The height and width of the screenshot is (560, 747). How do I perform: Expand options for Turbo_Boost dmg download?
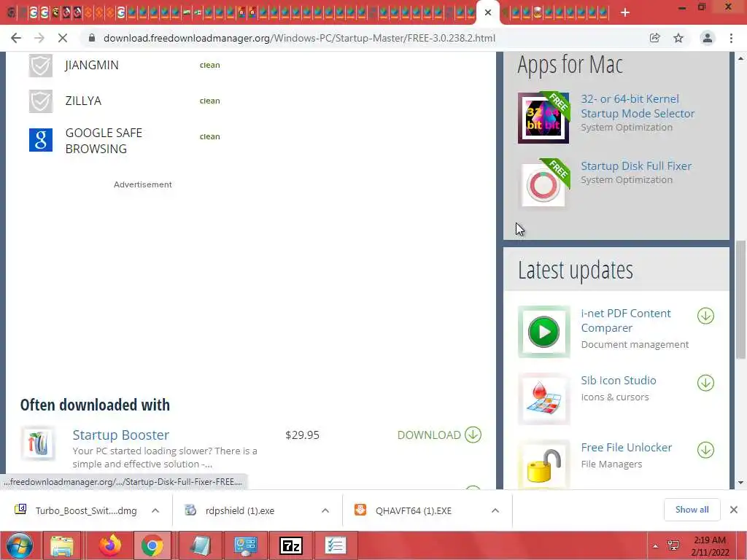tap(155, 510)
